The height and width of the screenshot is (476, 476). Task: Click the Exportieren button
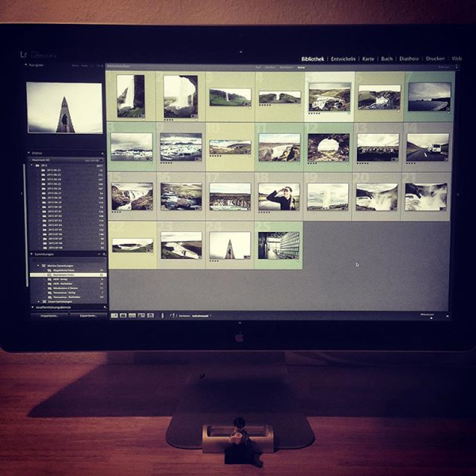(x=88, y=316)
